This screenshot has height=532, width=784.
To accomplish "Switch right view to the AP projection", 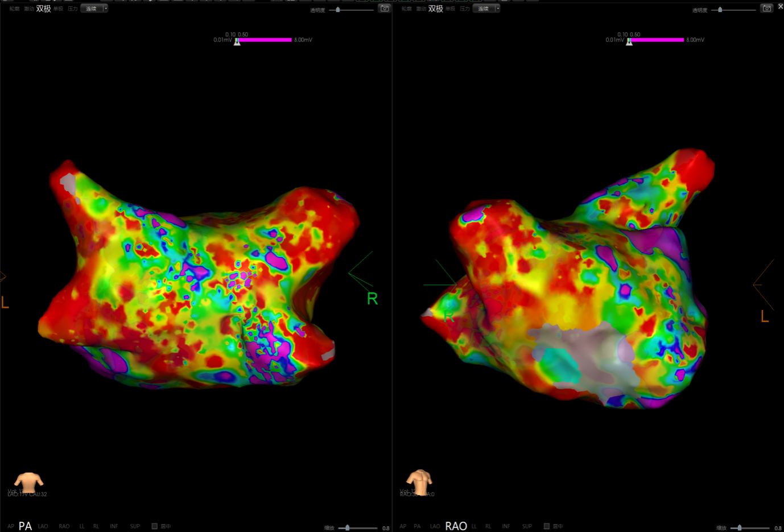I will 403,526.
